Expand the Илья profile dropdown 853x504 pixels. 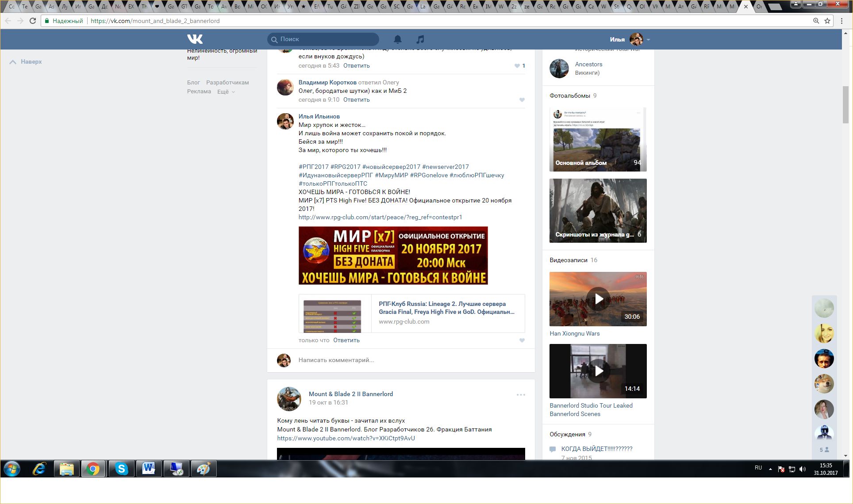648,40
